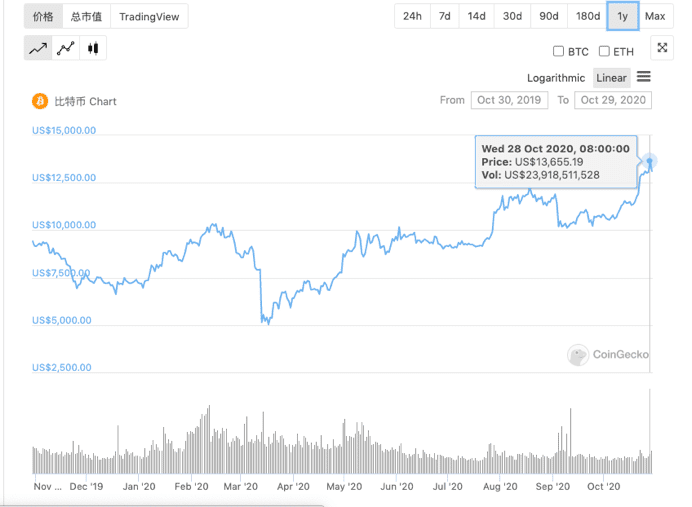Choose the Max time range
The width and height of the screenshot is (692, 507).
tap(655, 16)
